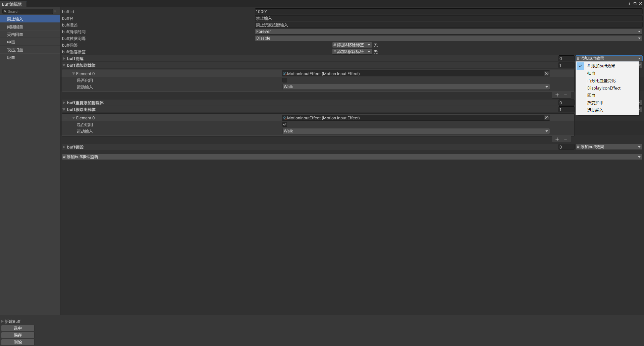Click the object picker circle for buff添加到载体 Element 0
Screen dimensions: 644x346
(547, 73)
